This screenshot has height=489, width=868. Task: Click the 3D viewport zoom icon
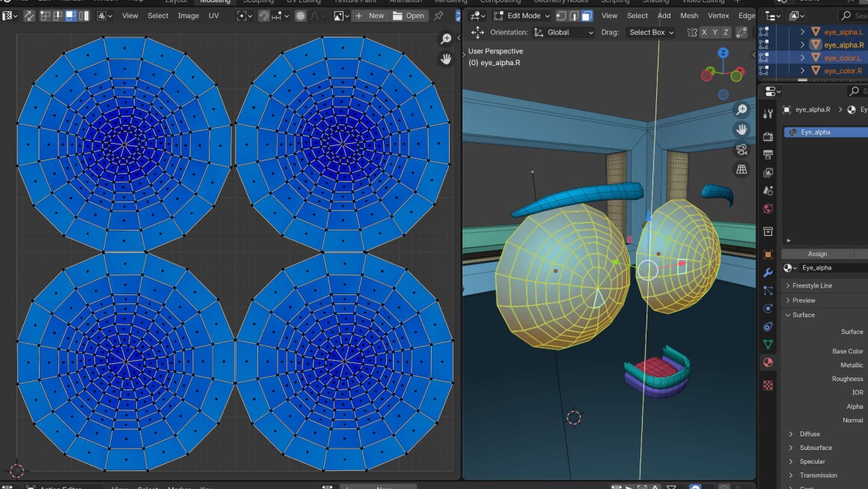(x=742, y=109)
